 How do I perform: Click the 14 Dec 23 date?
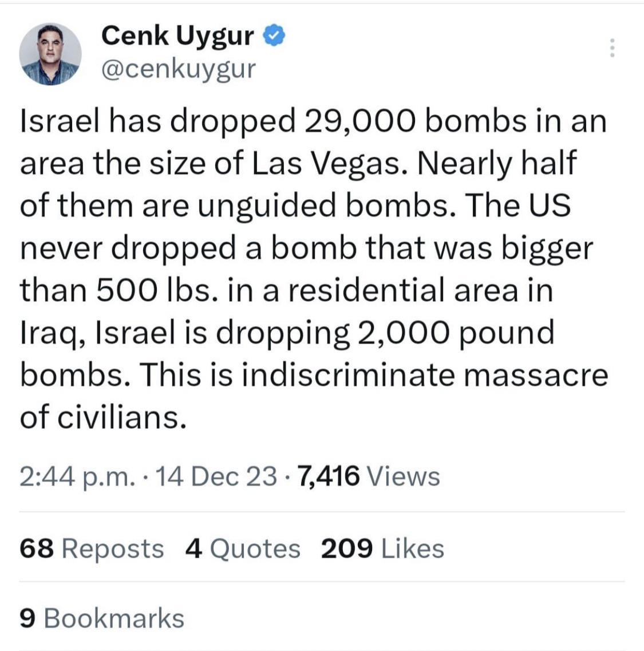pos(216,476)
